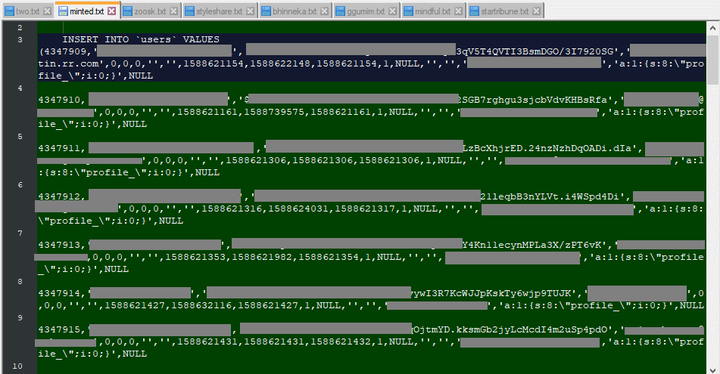
Task: Click the timestamp 1588621982
Action: pyautogui.click(x=262, y=257)
